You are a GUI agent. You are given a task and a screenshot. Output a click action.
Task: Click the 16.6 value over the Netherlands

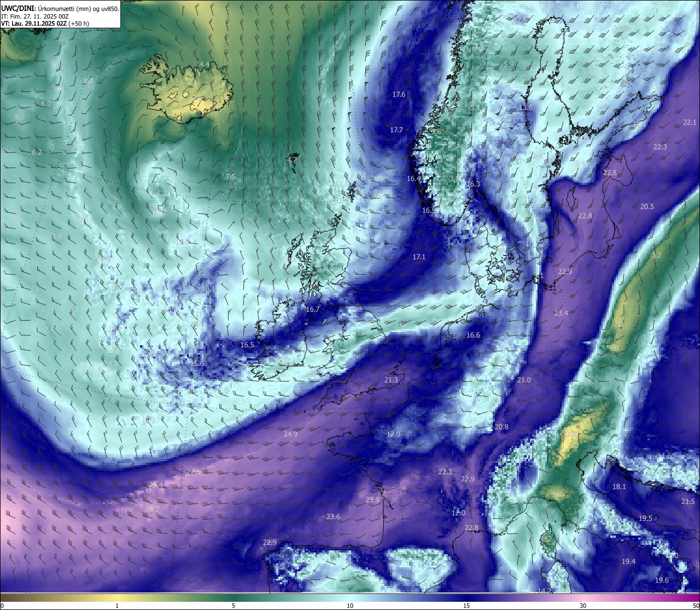[x=473, y=335]
